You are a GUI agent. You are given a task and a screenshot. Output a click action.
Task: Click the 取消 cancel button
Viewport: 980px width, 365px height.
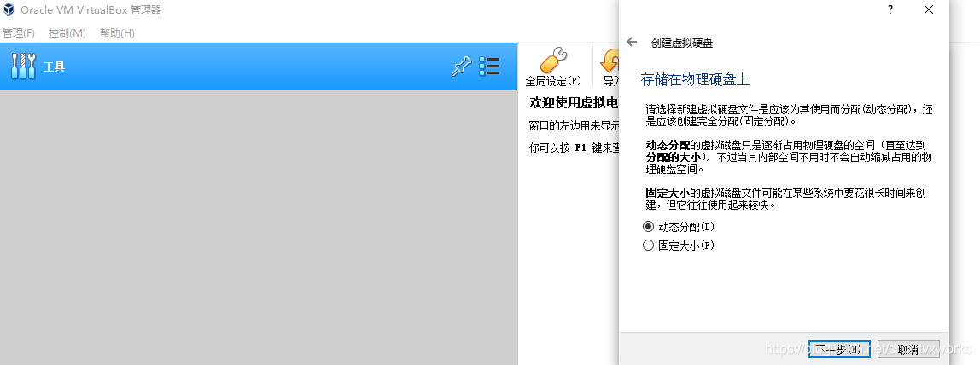pyautogui.click(x=907, y=350)
